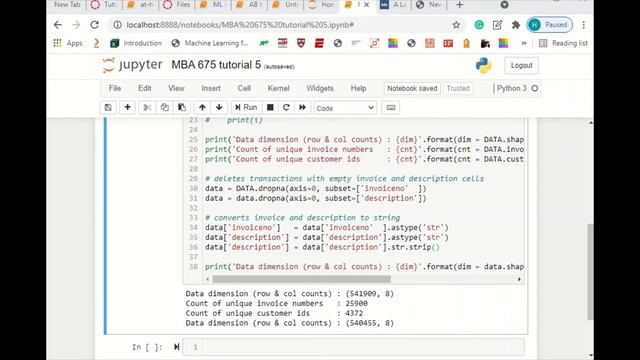Restart the kernel with circular arrow icon
Image resolution: width=640 pixels, height=360 pixels.
(x=286, y=107)
